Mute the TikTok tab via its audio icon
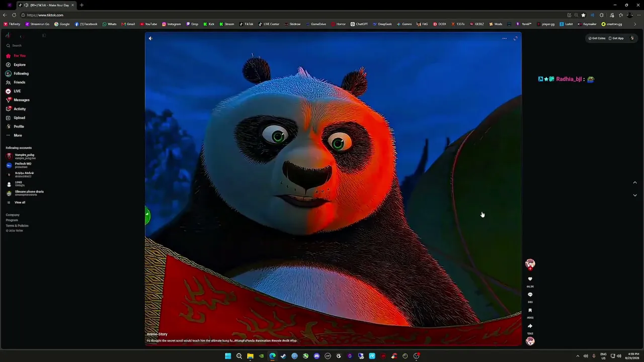This screenshot has height=362, width=644. (26, 5)
